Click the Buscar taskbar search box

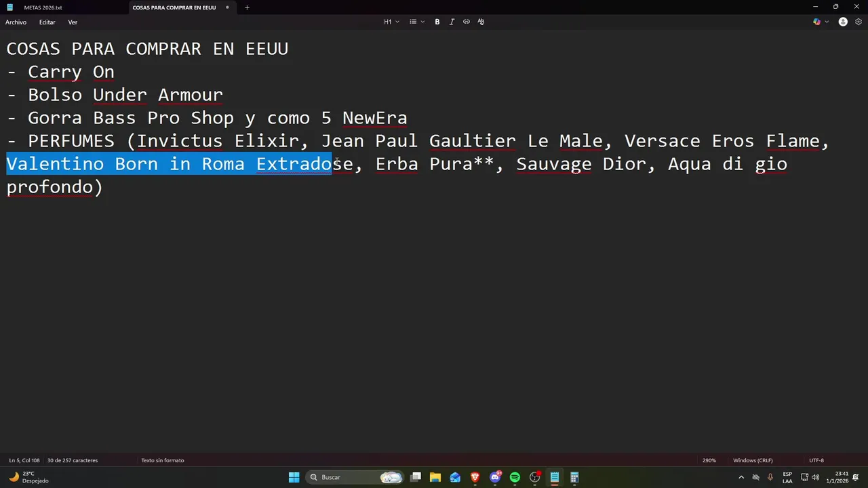tap(355, 477)
